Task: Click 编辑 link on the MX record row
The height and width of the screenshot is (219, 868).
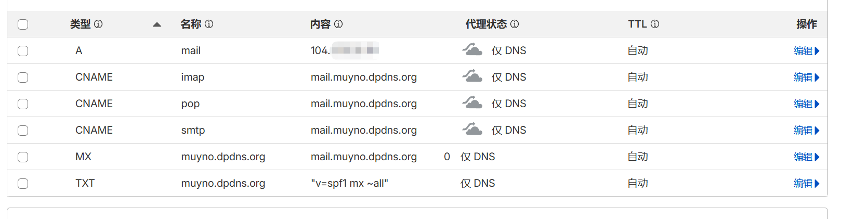Action: pos(806,157)
